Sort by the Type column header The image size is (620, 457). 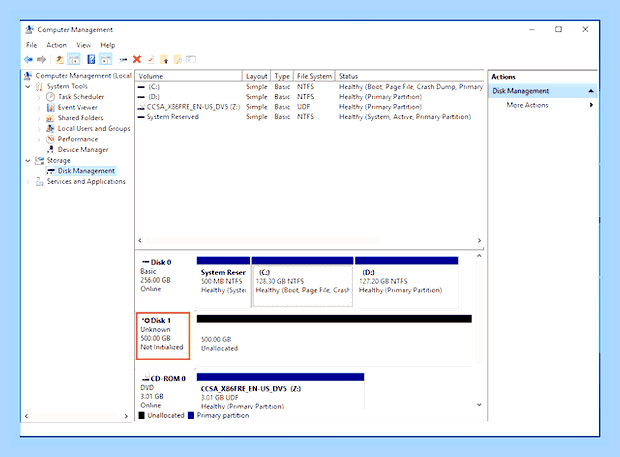point(282,76)
